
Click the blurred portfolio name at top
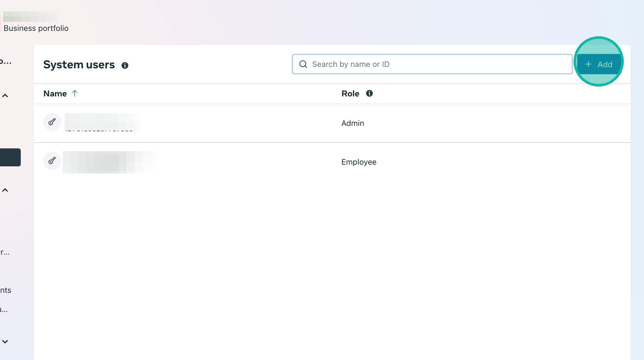tap(30, 17)
